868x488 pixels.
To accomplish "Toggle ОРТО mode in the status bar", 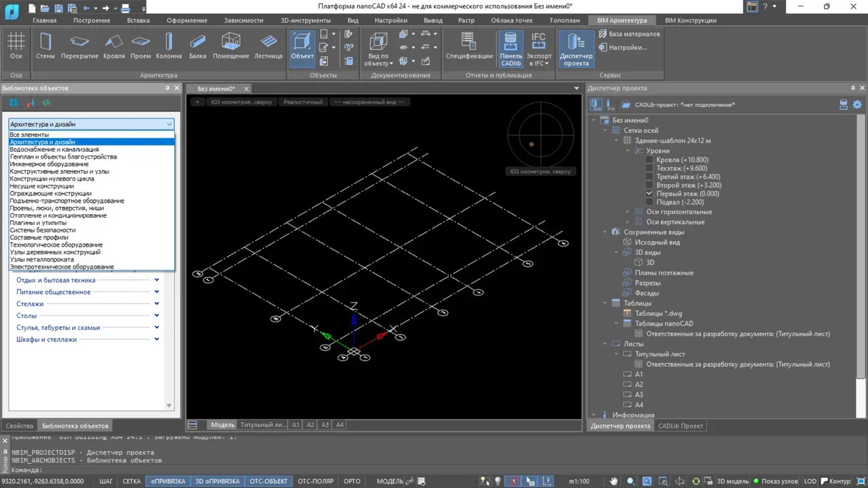I will coord(351,481).
